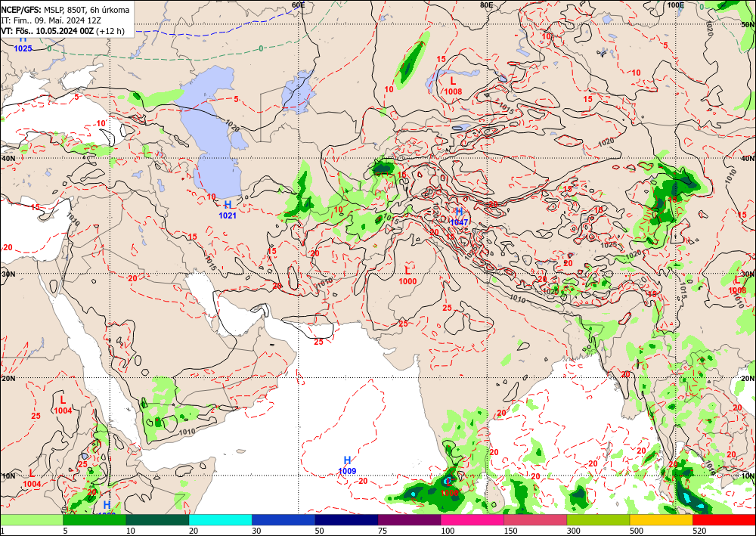Image resolution: width=756 pixels, height=536 pixels.
Task: Pick the purple 75–100 legend swatch
Action: tap(409, 520)
